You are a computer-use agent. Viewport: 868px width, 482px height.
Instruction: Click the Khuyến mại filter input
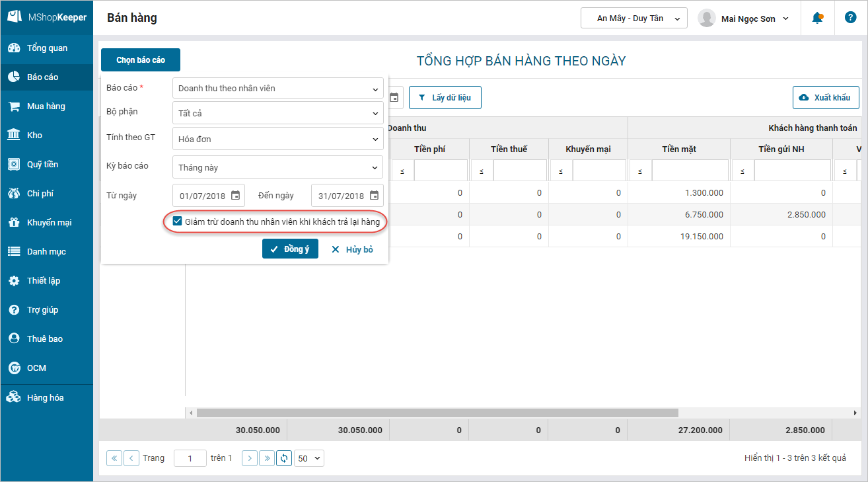coord(599,171)
